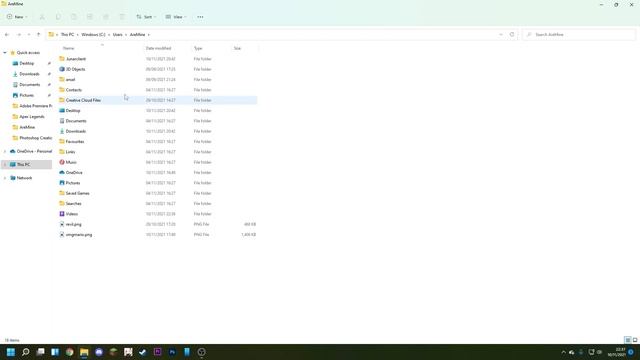Open the Sort dropdown menu
Viewport: 640px width, 360px height.
click(x=146, y=17)
